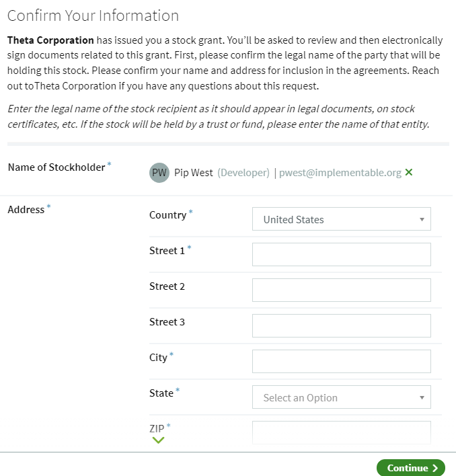Click the Pip West stockholder name
The image size is (456, 476).
pos(194,173)
